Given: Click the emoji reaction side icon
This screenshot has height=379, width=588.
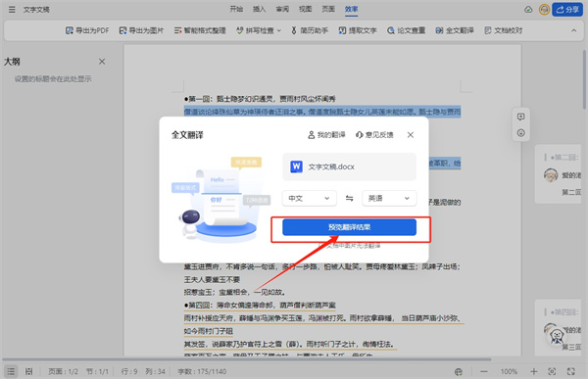Looking at the screenshot, I should (521, 133).
